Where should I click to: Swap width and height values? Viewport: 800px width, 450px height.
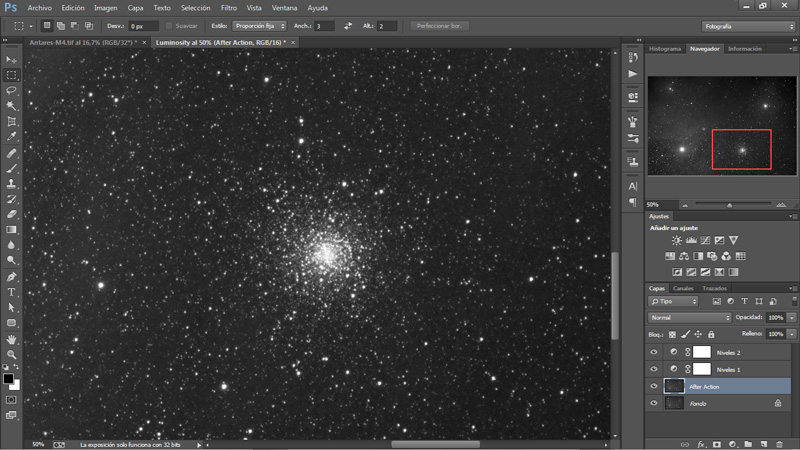(347, 25)
